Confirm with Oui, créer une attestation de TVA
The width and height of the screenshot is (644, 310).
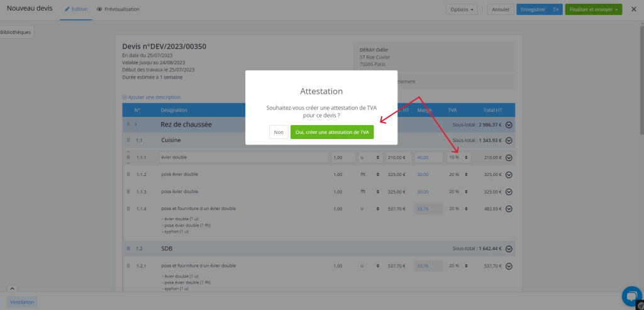331,132
